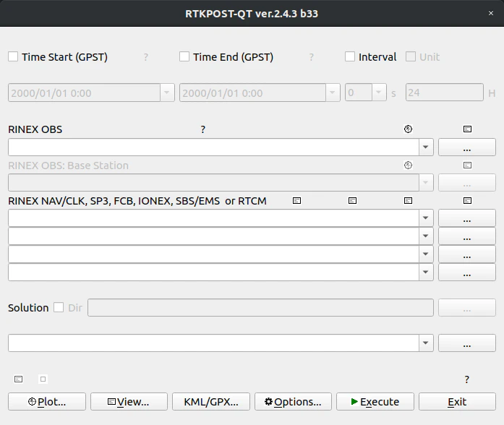504x425 pixels.
Task: Click the view icon on RINEX OBS row
Action: [x=467, y=129]
